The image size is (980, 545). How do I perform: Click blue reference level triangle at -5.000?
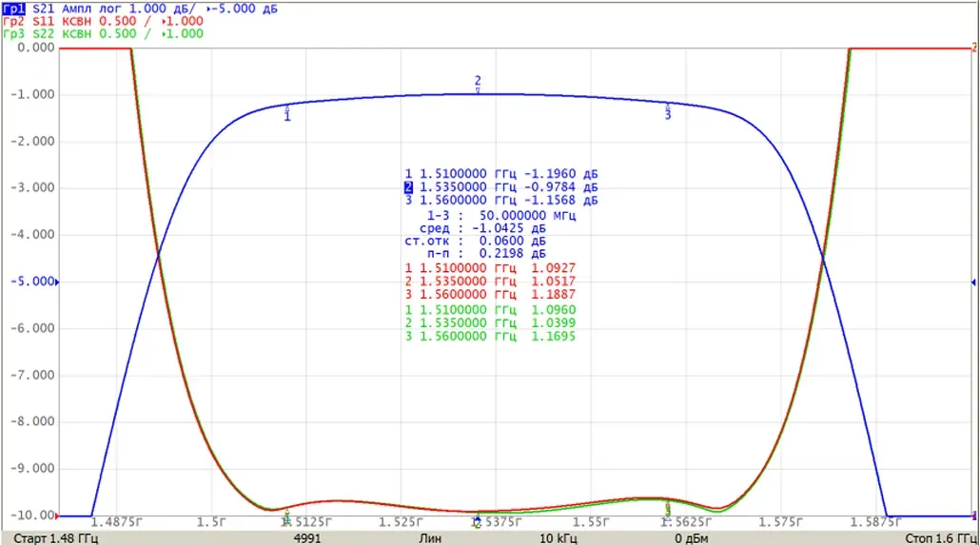[57, 282]
